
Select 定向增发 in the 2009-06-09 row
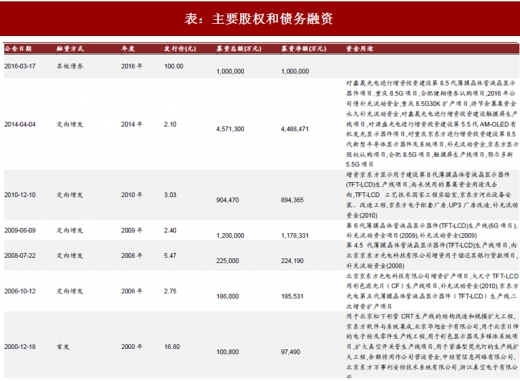(70, 230)
